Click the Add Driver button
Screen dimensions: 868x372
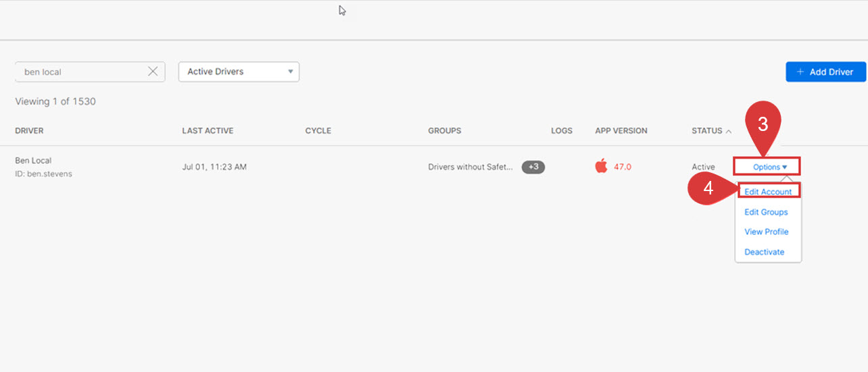click(x=825, y=72)
